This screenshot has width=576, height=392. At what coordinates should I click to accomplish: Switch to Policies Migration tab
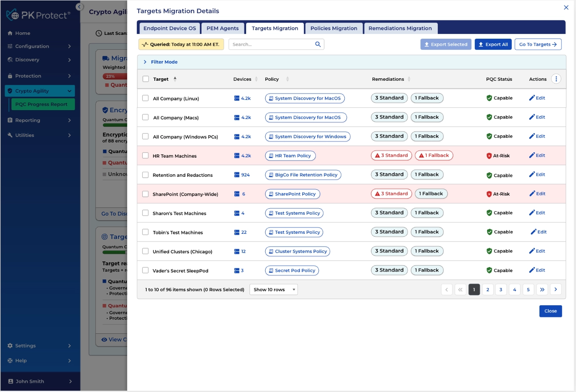point(334,28)
